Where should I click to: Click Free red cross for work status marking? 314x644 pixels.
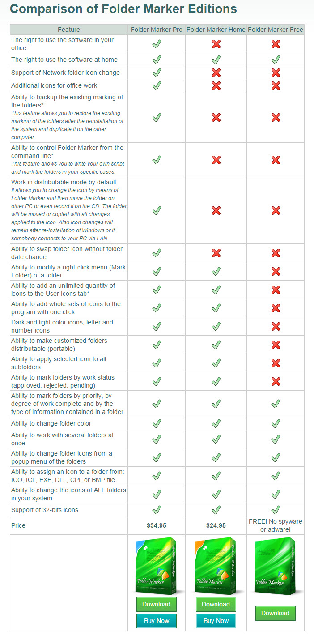click(276, 381)
